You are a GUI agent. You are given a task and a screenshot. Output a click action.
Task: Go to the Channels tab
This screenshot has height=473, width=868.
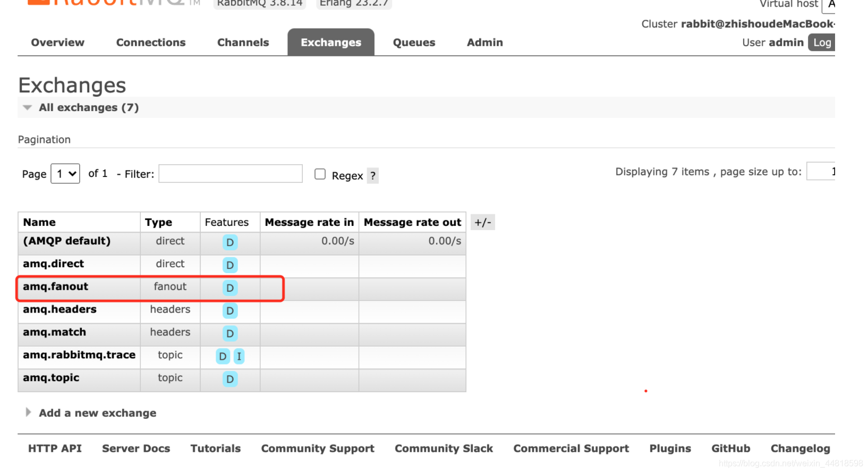click(x=243, y=43)
